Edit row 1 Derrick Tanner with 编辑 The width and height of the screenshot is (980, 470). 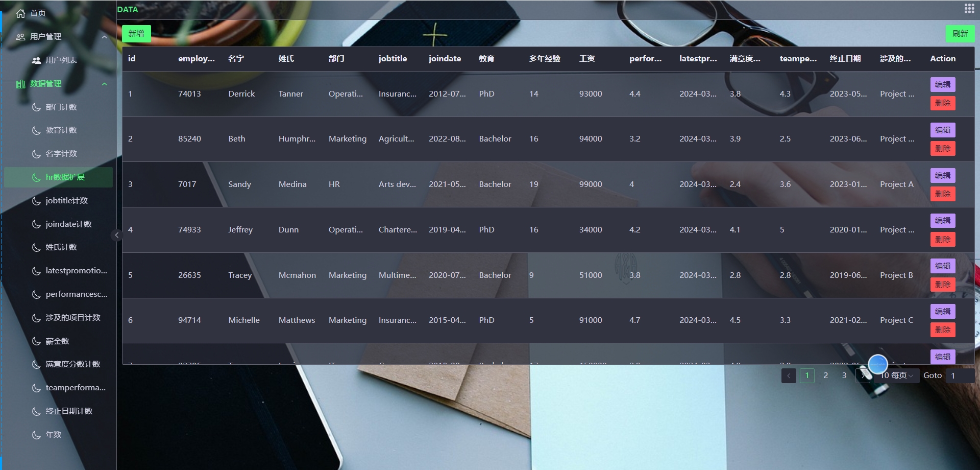pyautogui.click(x=943, y=85)
